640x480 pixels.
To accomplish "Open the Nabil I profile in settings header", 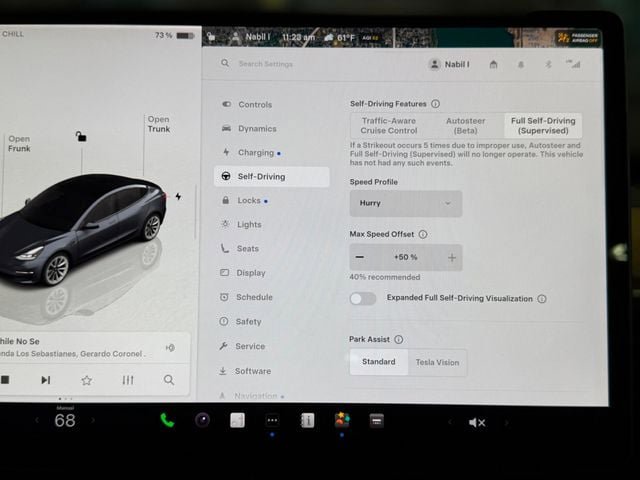I will click(x=450, y=64).
